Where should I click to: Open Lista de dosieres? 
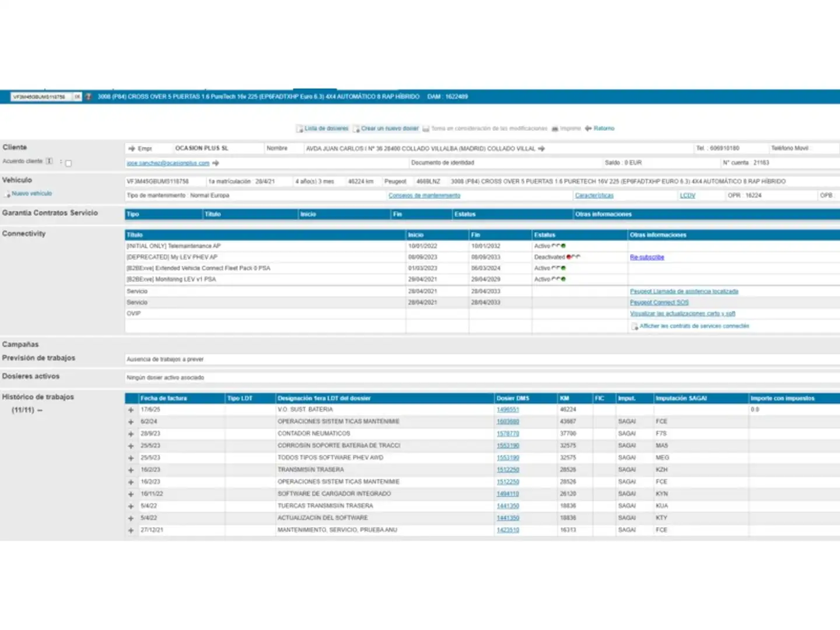(325, 128)
